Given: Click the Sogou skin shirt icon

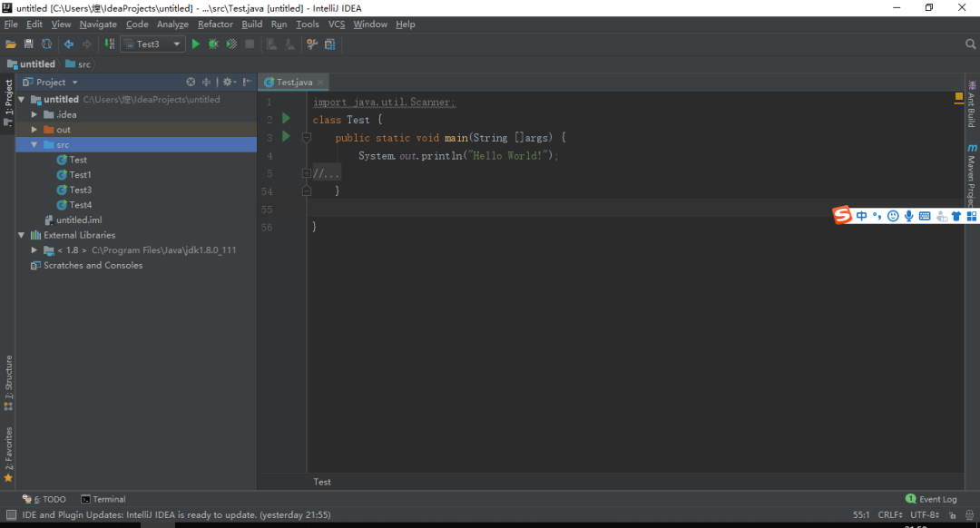Looking at the screenshot, I should tap(956, 216).
